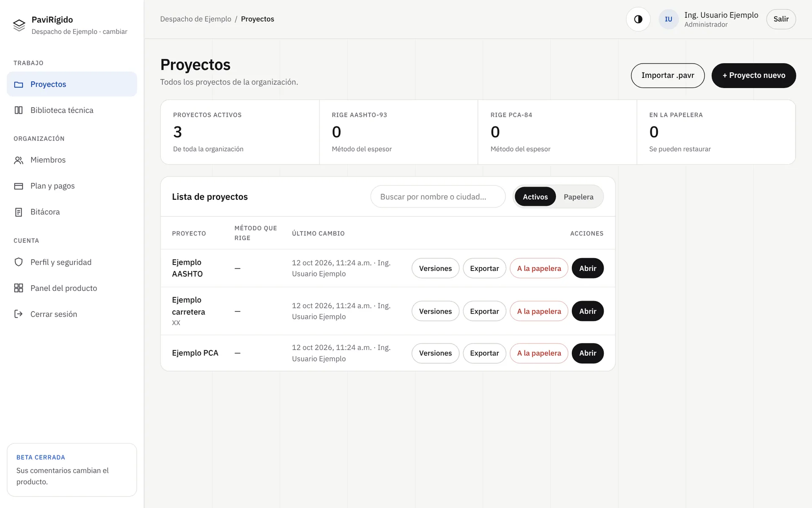The width and height of the screenshot is (812, 508).
Task: Click the Plan y pagos card icon
Action: click(19, 186)
